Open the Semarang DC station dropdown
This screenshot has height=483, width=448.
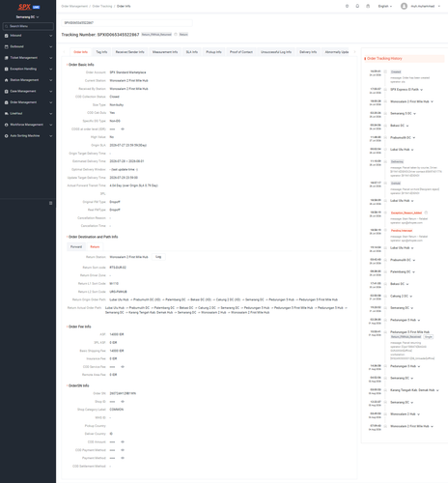28,17
